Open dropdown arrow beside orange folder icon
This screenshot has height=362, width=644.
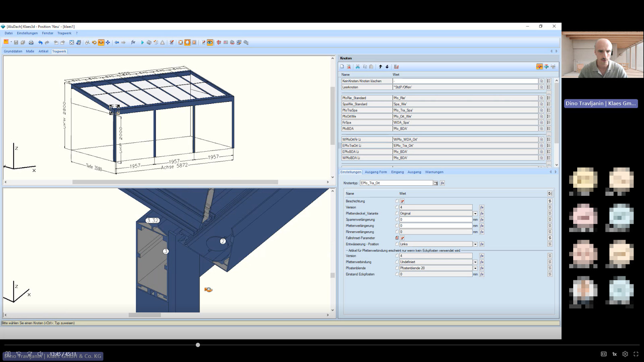pyautogui.click(x=11, y=42)
